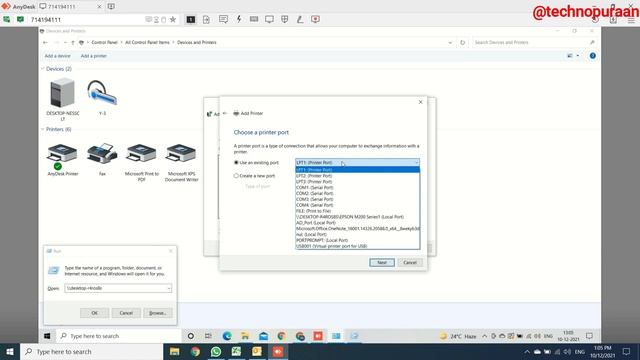Open WhatsApp from the local taskbar
This screenshot has width=640, height=360.
(x=216, y=351)
